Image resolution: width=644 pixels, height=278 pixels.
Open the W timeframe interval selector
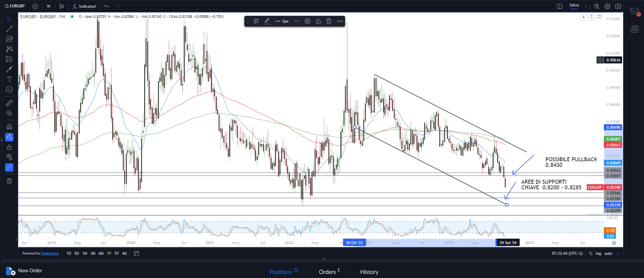(49, 6)
